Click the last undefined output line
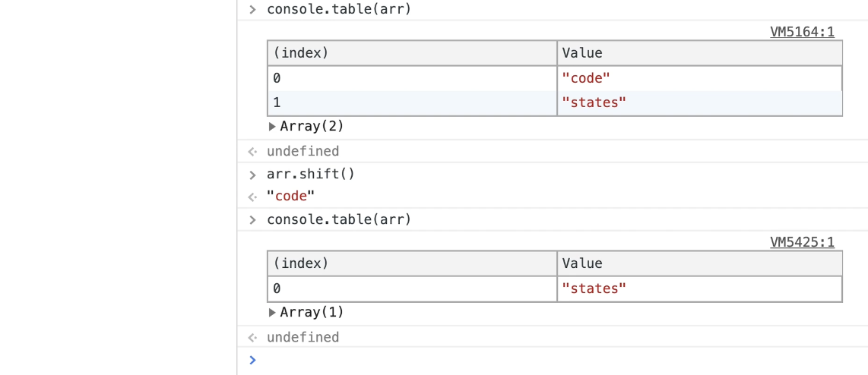The image size is (868, 375). click(x=303, y=337)
